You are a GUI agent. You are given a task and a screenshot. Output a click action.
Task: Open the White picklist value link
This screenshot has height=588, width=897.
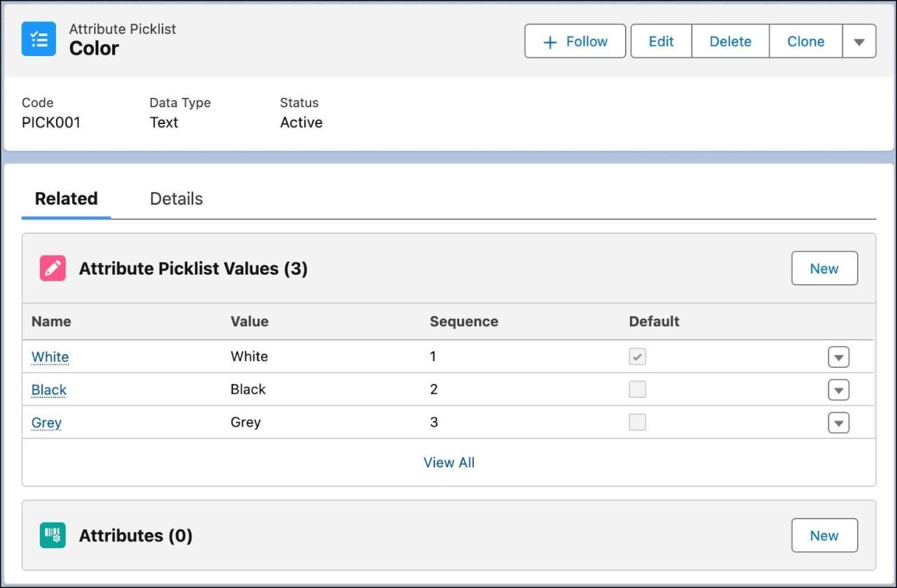click(50, 357)
